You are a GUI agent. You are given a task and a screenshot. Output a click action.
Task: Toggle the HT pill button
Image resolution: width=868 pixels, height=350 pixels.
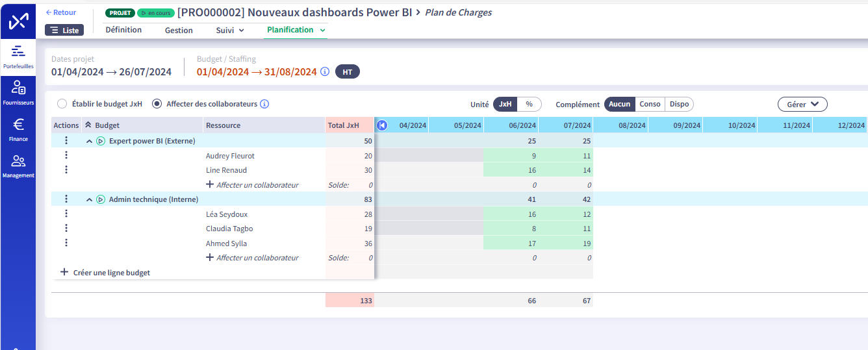348,72
